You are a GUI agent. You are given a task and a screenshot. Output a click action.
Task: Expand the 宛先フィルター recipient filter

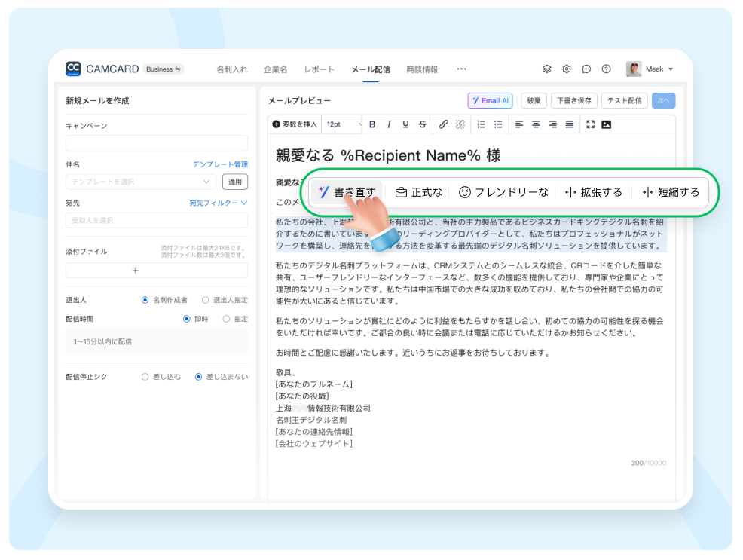coord(219,203)
